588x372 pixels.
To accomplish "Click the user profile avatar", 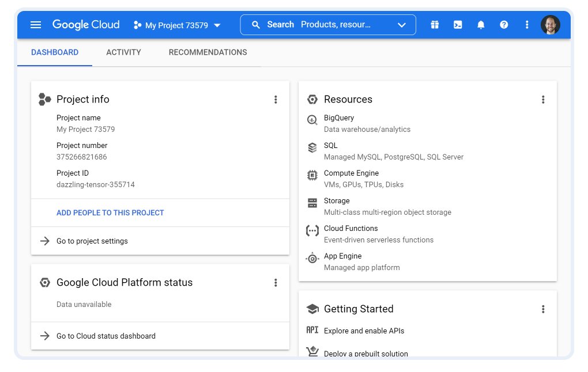I will pyautogui.click(x=550, y=25).
